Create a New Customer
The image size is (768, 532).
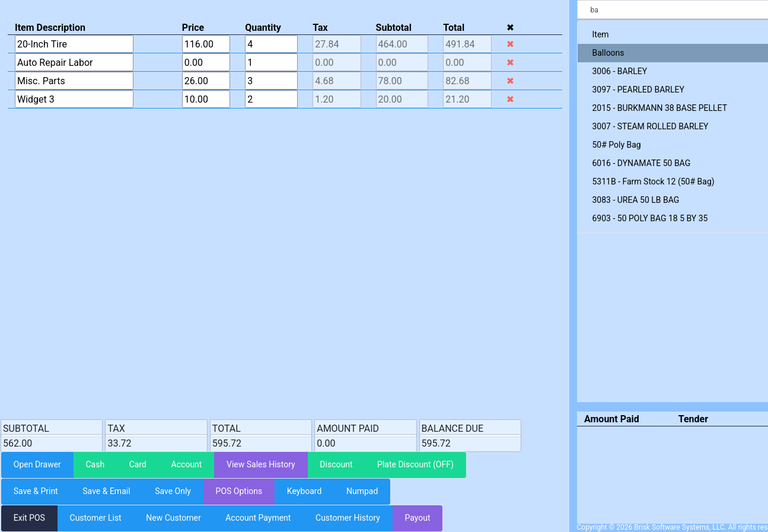(173, 518)
